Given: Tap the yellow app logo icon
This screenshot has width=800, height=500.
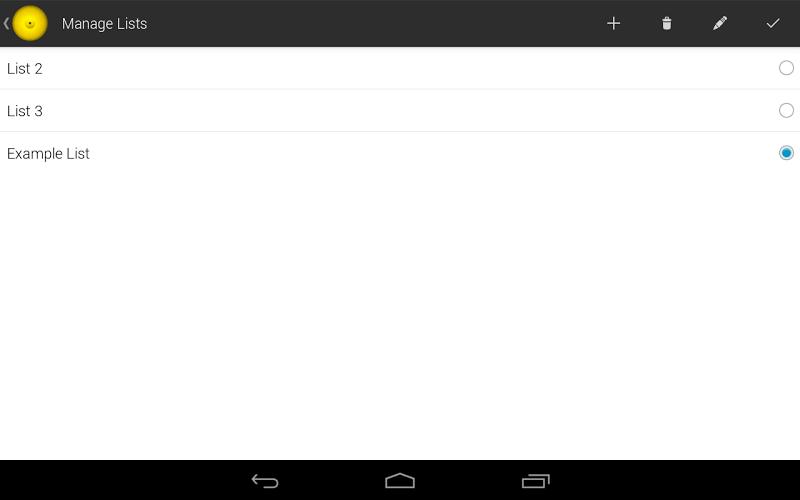Looking at the screenshot, I should (x=30, y=23).
